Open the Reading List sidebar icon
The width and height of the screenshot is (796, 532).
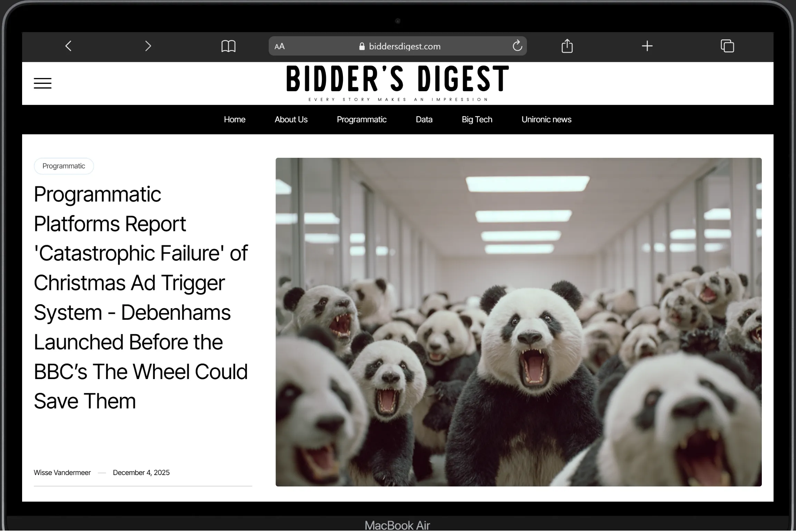pyautogui.click(x=228, y=46)
